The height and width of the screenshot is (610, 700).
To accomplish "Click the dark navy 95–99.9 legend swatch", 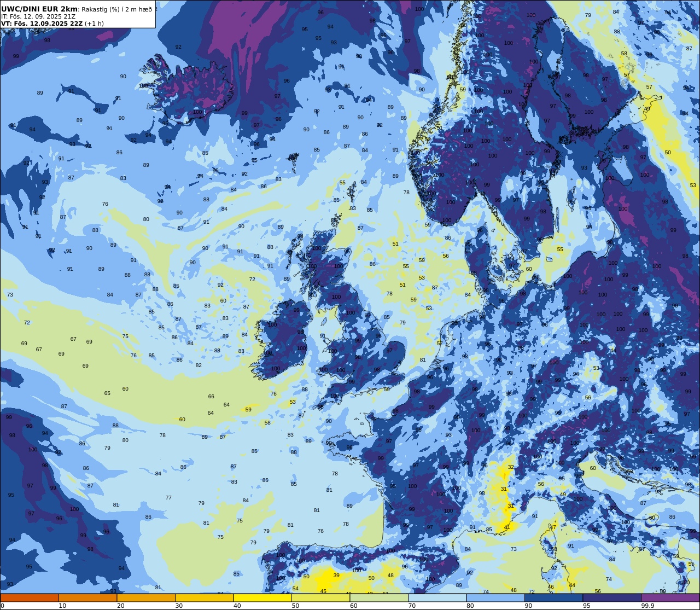I will 612,597.
